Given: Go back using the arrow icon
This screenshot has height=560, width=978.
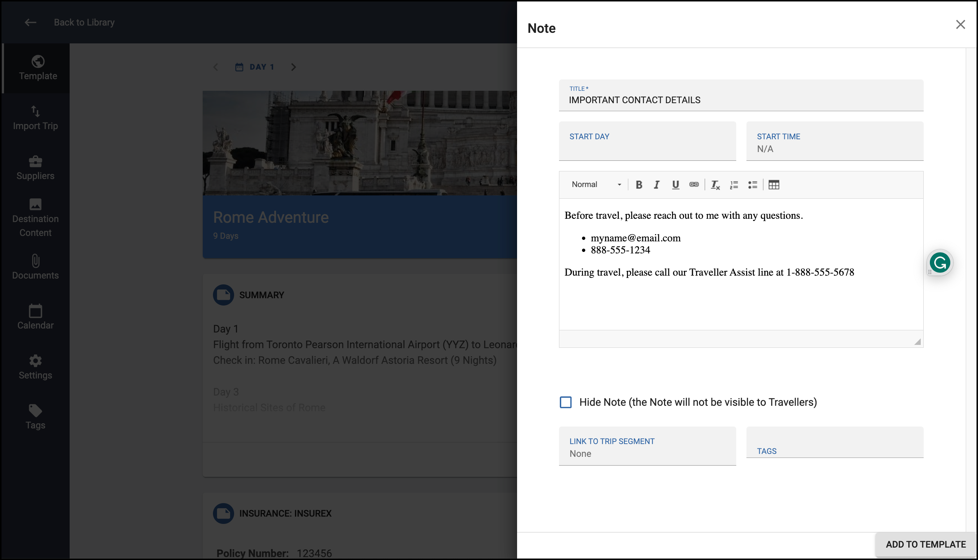Looking at the screenshot, I should point(30,23).
